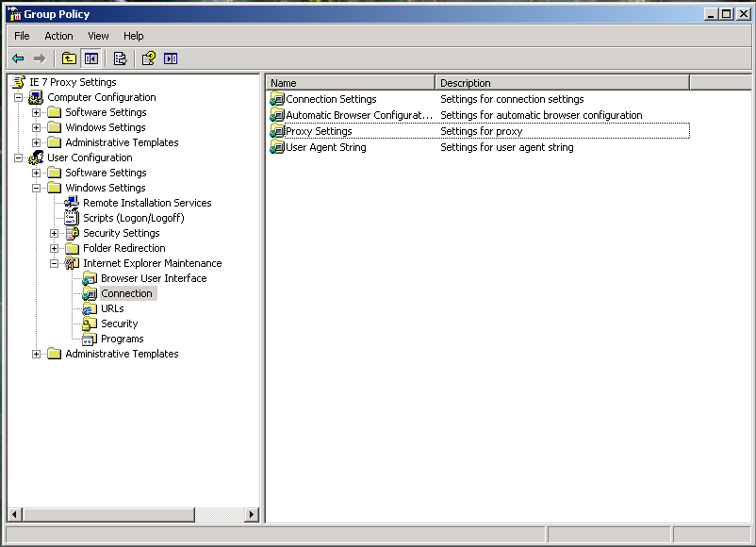This screenshot has width=756, height=547.
Task: Click the Connection Settings item icon
Action: [x=277, y=99]
